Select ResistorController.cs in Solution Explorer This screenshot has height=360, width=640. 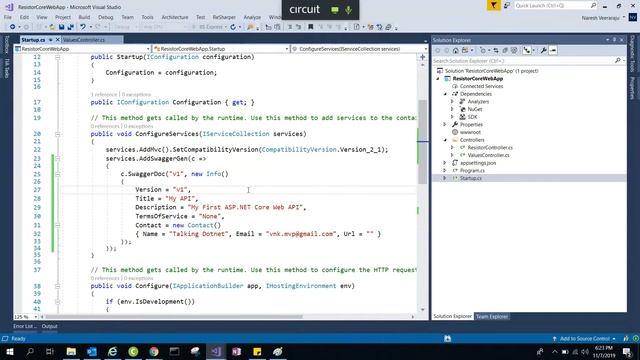[x=490, y=148]
